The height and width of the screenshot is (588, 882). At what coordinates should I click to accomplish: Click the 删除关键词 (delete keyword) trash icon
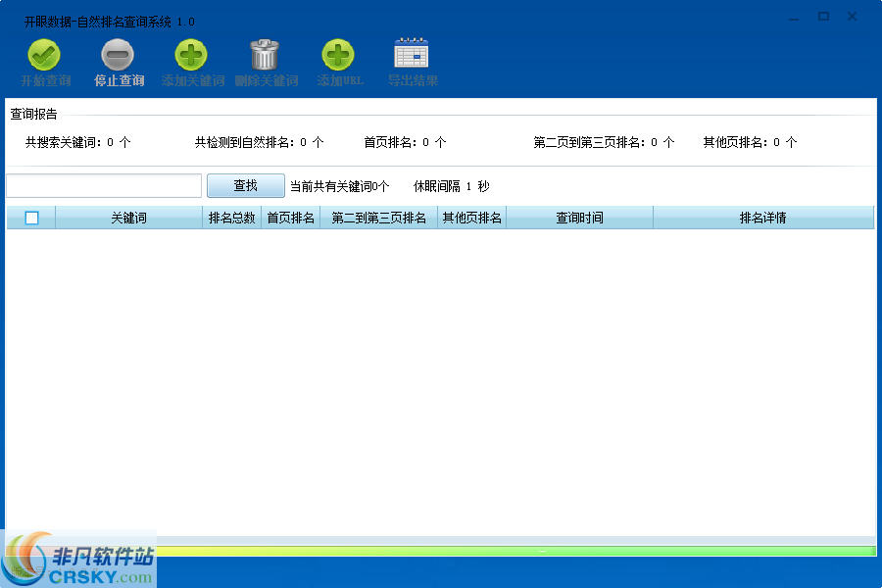tap(266, 57)
